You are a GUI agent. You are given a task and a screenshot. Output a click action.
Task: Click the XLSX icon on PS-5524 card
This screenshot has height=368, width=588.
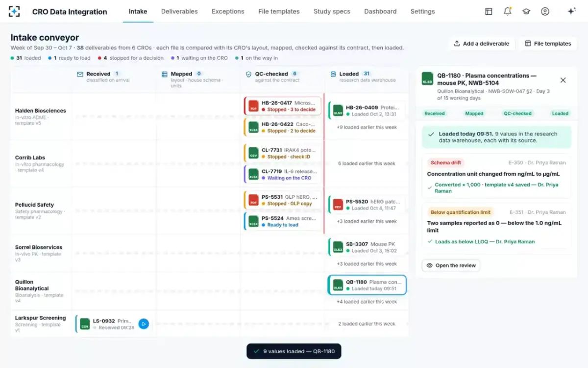coord(253,221)
